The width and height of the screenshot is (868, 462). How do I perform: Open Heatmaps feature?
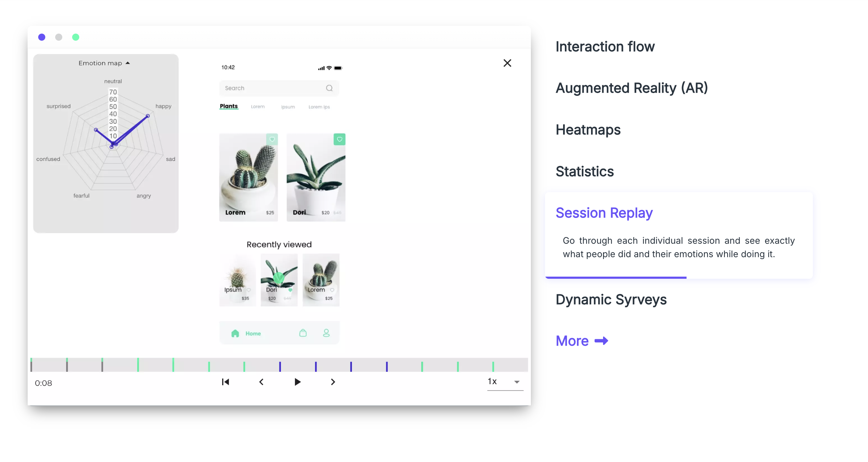click(x=588, y=130)
